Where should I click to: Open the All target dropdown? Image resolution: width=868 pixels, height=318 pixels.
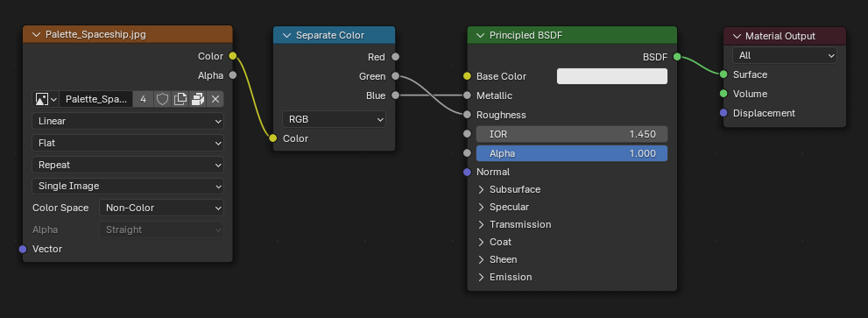[x=785, y=55]
